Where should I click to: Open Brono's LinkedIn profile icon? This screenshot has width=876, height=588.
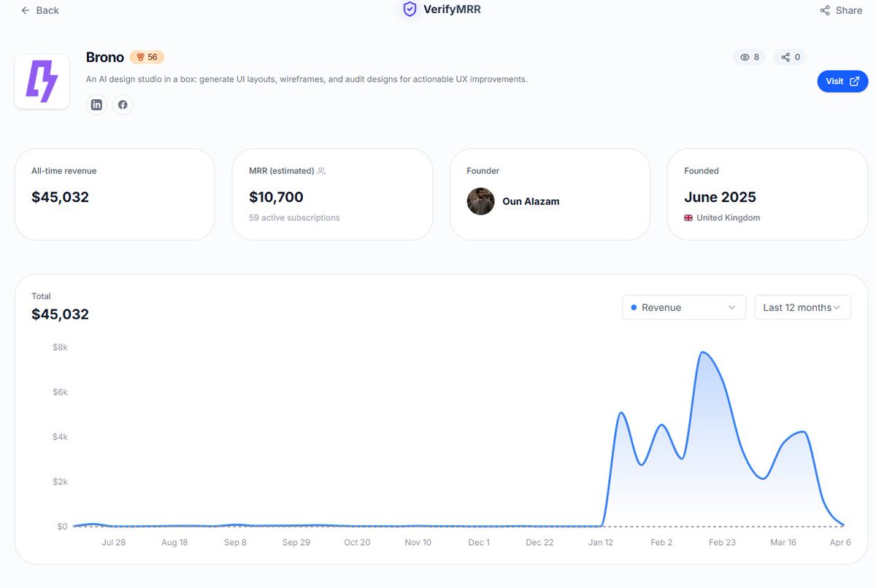(96, 105)
